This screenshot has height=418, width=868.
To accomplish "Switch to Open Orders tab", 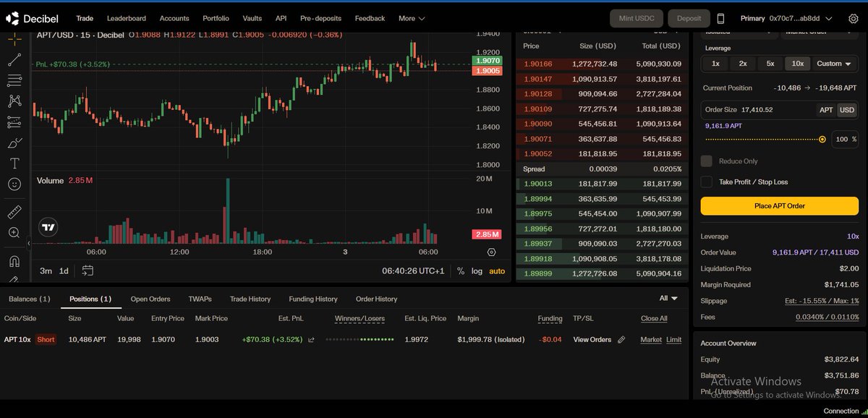I will [x=150, y=299].
